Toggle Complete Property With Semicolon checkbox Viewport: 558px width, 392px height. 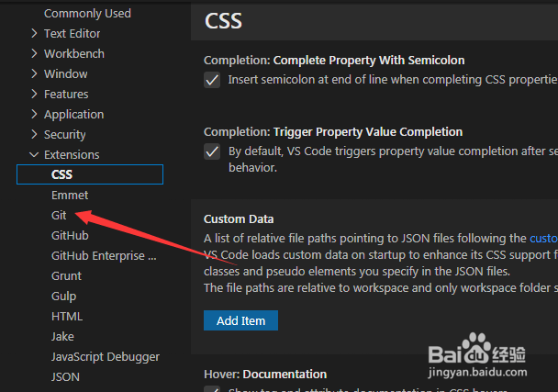[x=212, y=80]
